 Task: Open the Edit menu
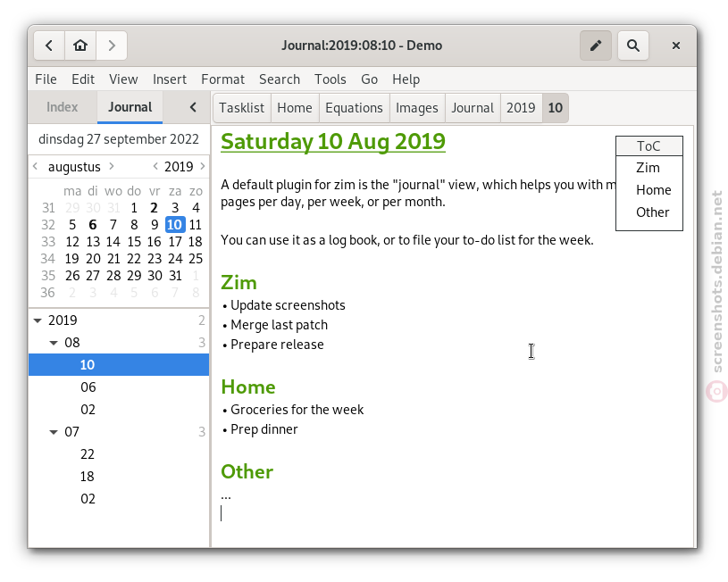coord(83,79)
